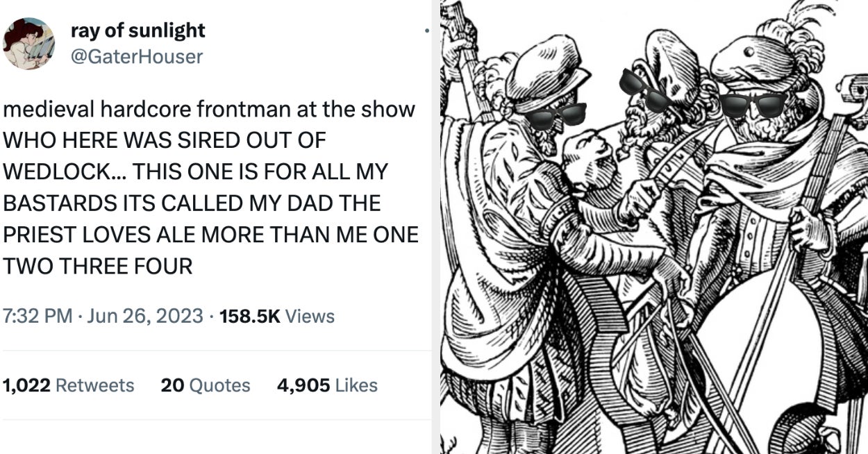This screenshot has width=868, height=454.
Task: View the 158.5K Views count
Action: (x=276, y=317)
